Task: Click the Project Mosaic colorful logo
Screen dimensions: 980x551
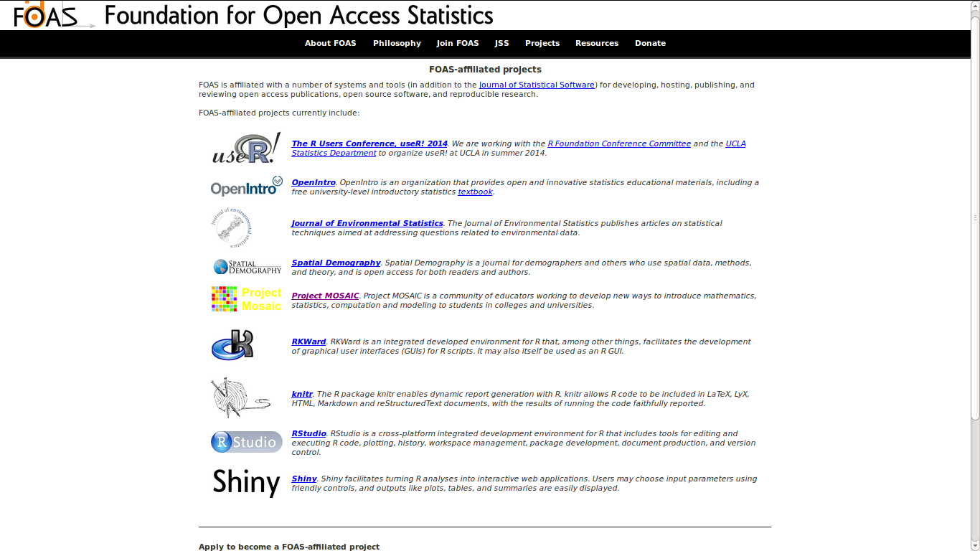Action: click(x=246, y=299)
